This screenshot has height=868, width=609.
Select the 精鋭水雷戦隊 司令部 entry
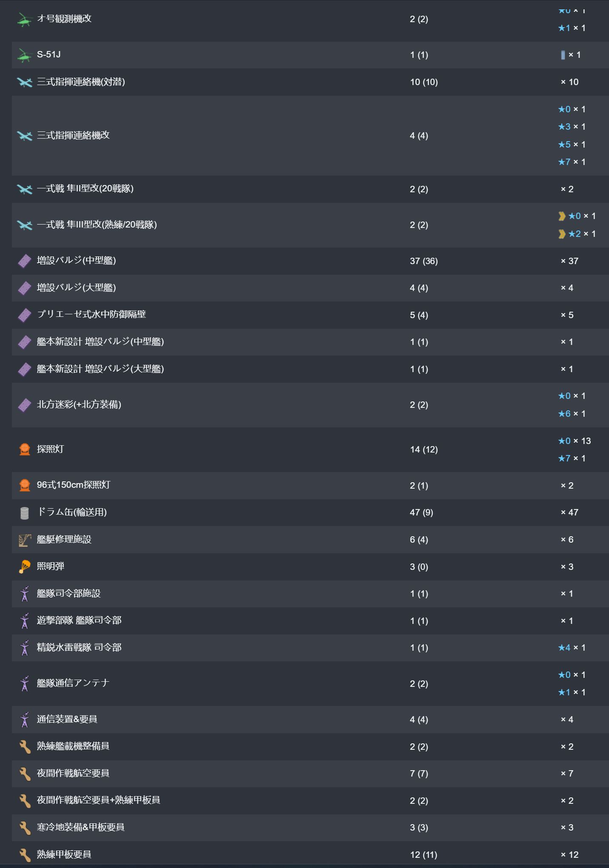(x=79, y=648)
